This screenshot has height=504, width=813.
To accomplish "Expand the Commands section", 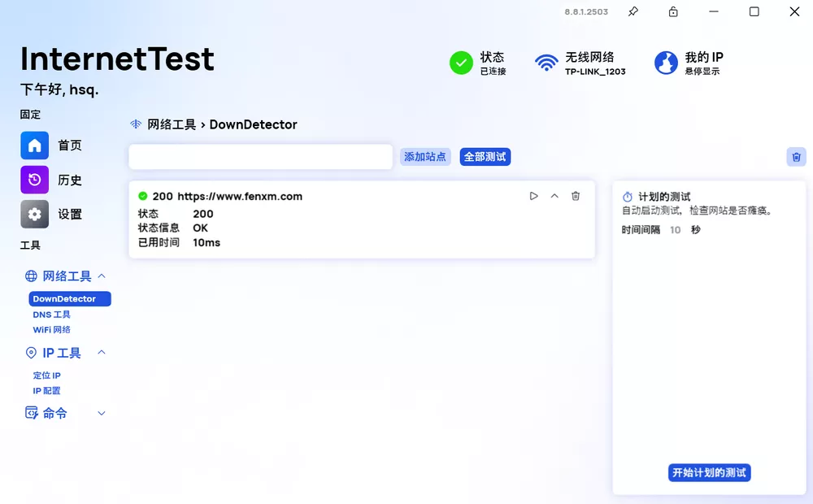I will [x=102, y=413].
